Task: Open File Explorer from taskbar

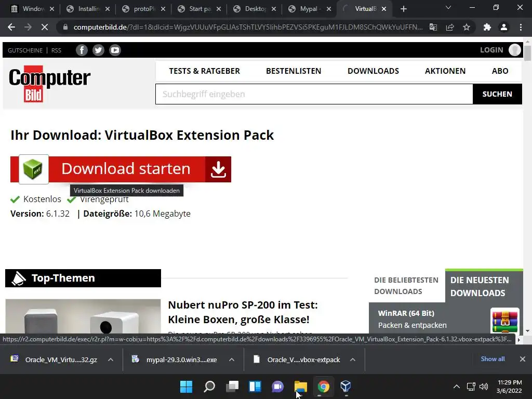Action: [301, 387]
